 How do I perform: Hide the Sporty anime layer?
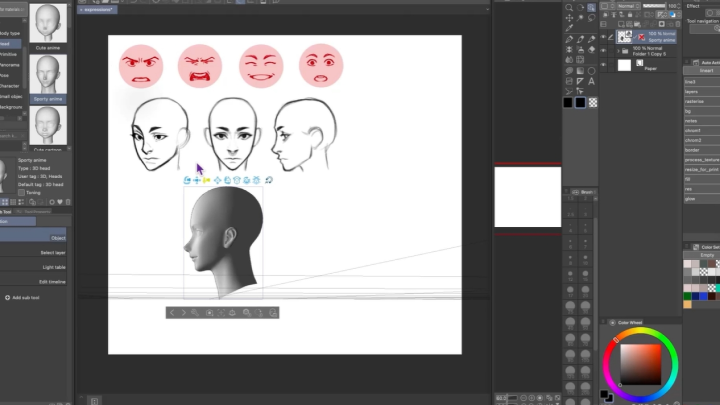602,36
